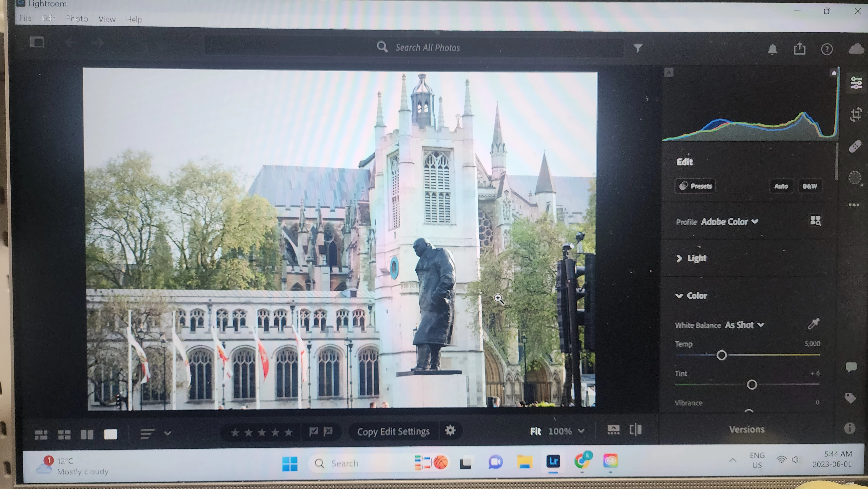Open the View menu
Image resolution: width=868 pixels, height=489 pixels.
point(107,19)
